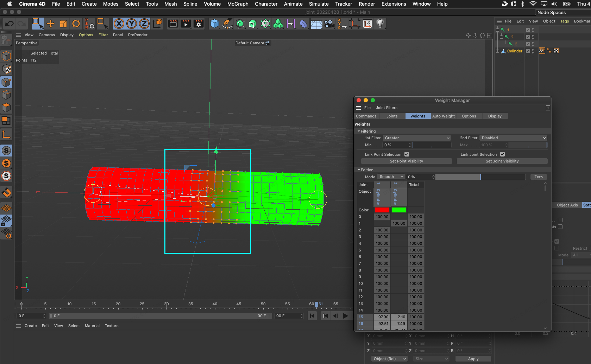Click the Apply button
The width and height of the screenshot is (591, 364).
coord(473,359)
